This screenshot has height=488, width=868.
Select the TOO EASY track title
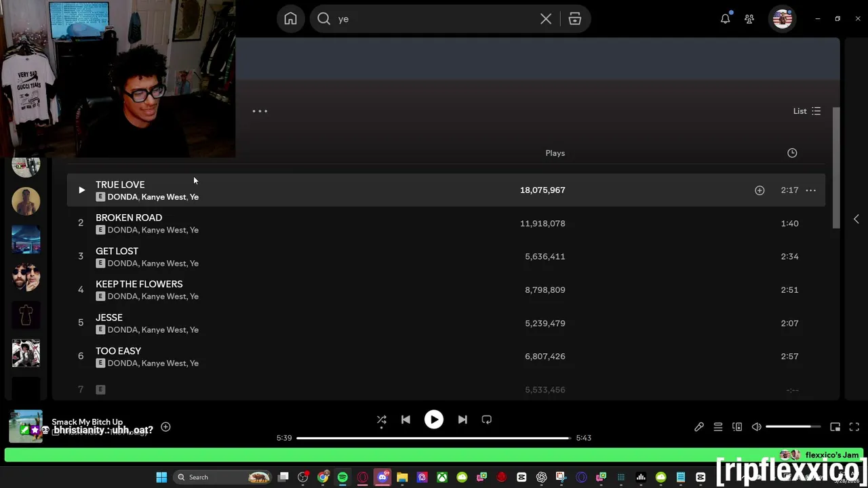click(119, 350)
